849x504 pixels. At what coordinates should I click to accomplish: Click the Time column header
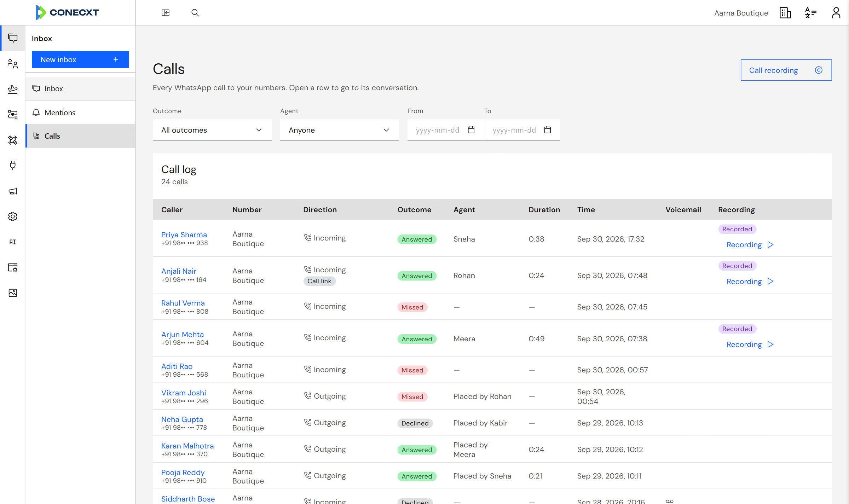pos(586,210)
